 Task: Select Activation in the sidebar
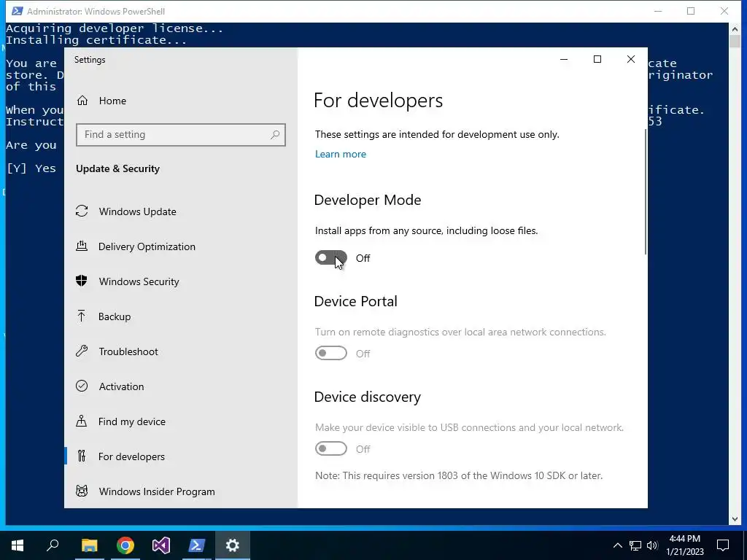(x=181, y=386)
